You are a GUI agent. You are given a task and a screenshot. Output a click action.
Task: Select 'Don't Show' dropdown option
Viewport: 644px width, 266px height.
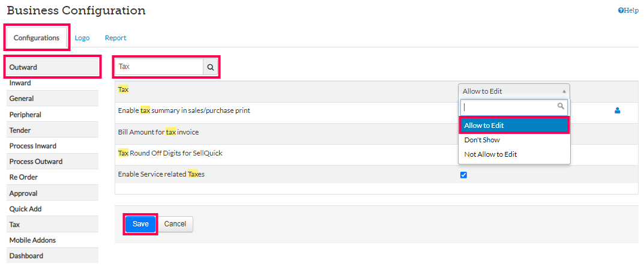tap(482, 140)
